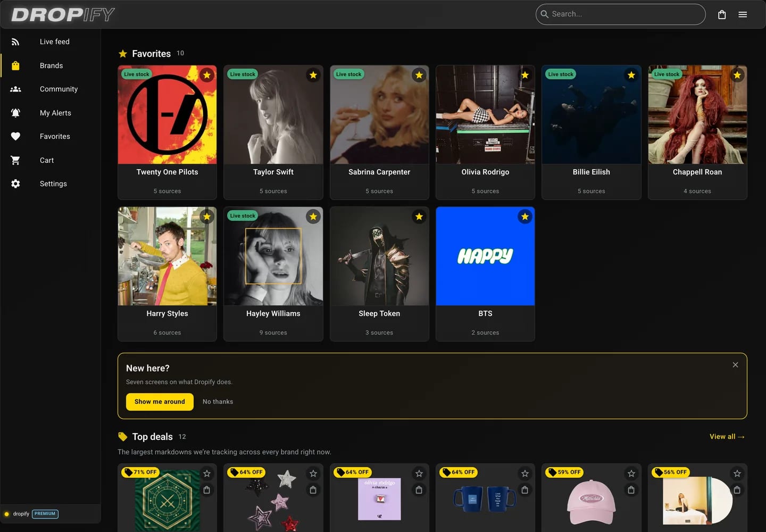
Task: Unfavorite Taylor Swift star
Action: pos(313,75)
